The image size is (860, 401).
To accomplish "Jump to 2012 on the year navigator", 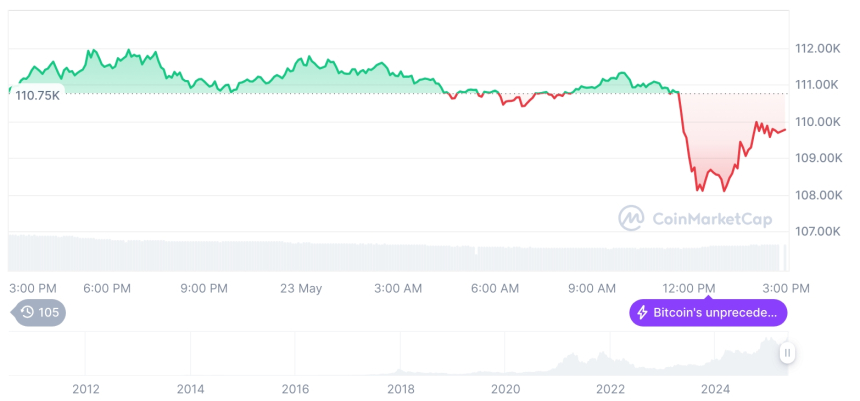I will point(86,389).
